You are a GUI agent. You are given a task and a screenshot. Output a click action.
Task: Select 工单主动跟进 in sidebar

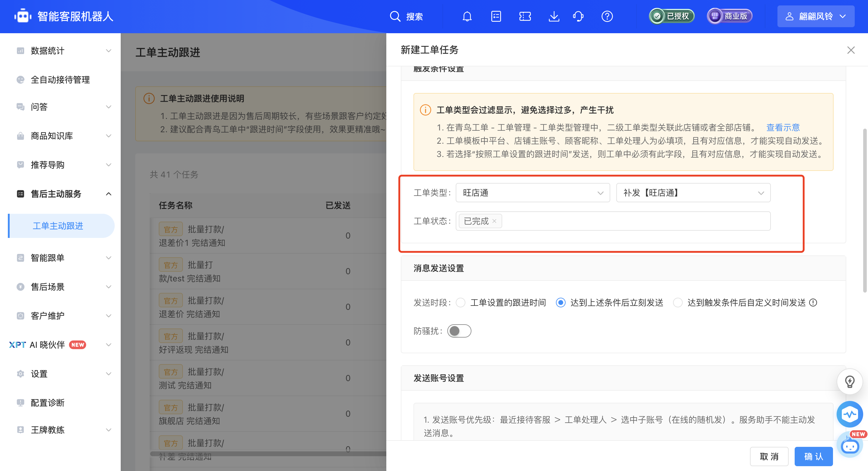coord(61,226)
